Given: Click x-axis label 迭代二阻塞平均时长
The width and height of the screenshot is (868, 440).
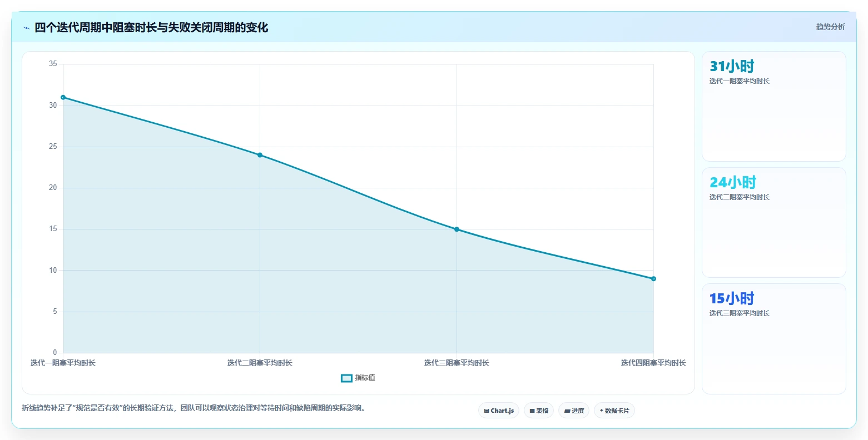Looking at the screenshot, I should pyautogui.click(x=260, y=363).
